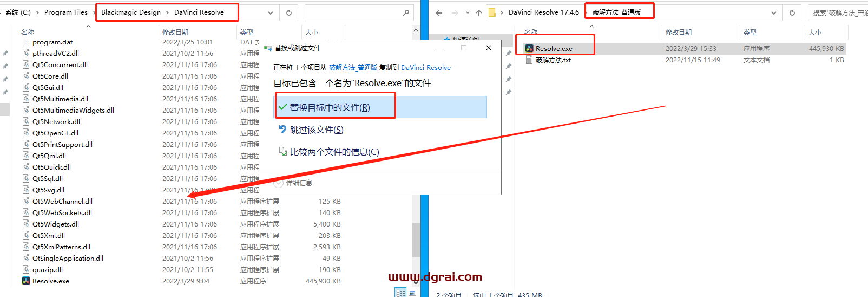This screenshot has height=297, width=868.
Task: Sort right window by 类型 column
Action: (x=750, y=32)
